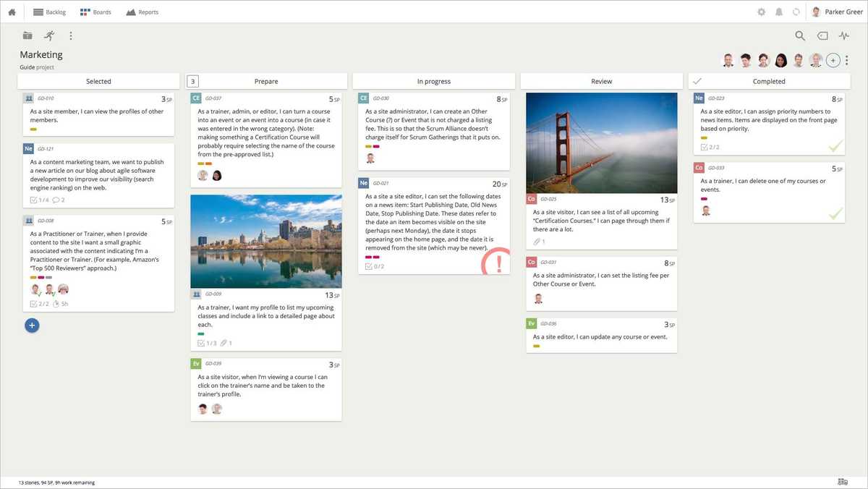The image size is (868, 489).
Task: Open notifications bell icon
Action: coord(779,12)
